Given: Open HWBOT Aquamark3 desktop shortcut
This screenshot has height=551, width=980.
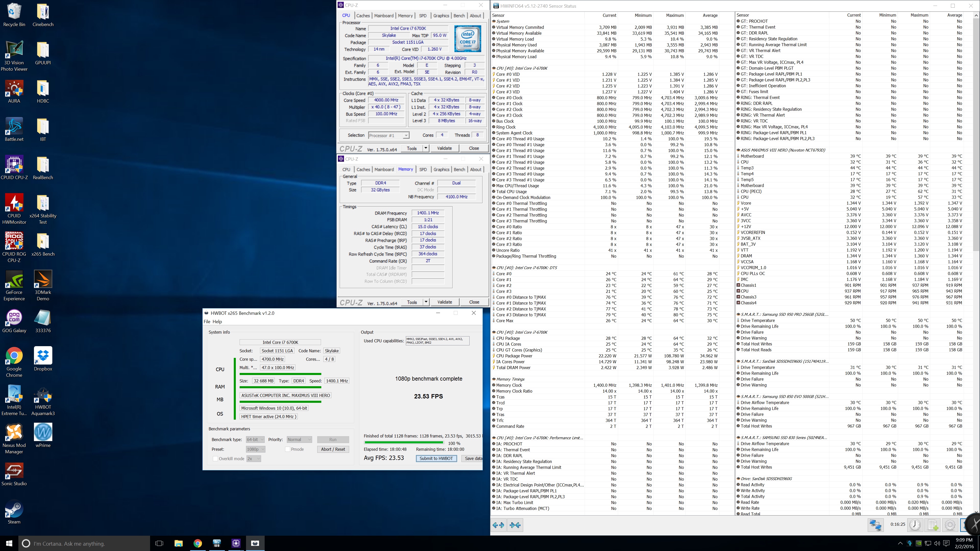Looking at the screenshot, I should pos(43,400).
